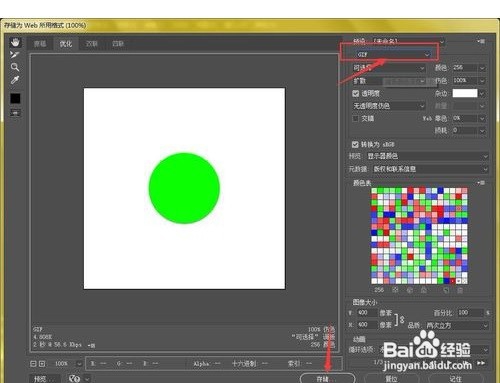Expand the lossy value dropdown arrow

482,131
